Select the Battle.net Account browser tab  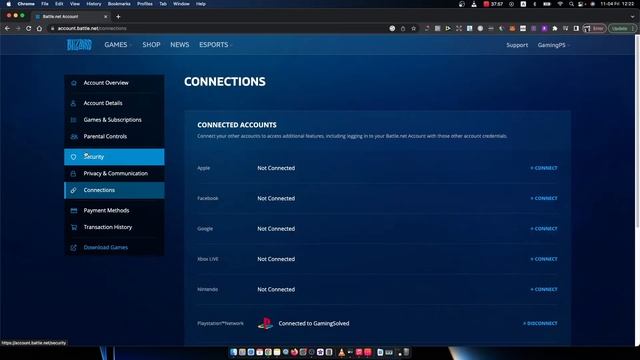click(x=71, y=17)
